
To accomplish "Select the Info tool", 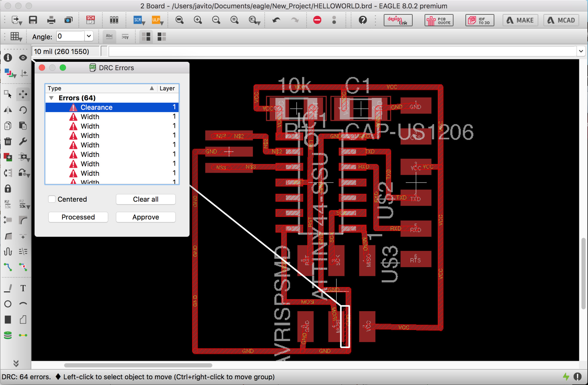I will pos(8,58).
